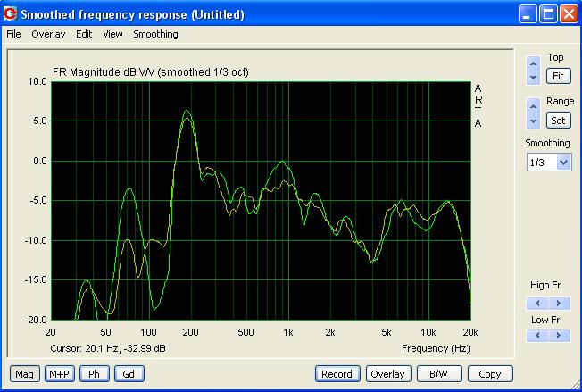The image size is (582, 392).
Task: Shift High Fr right arrow
Action: [x=559, y=304]
